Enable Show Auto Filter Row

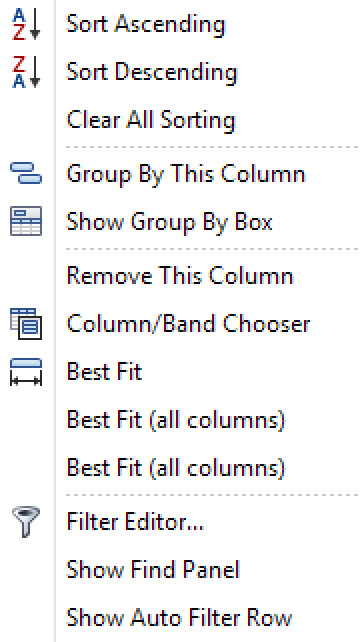(179, 617)
